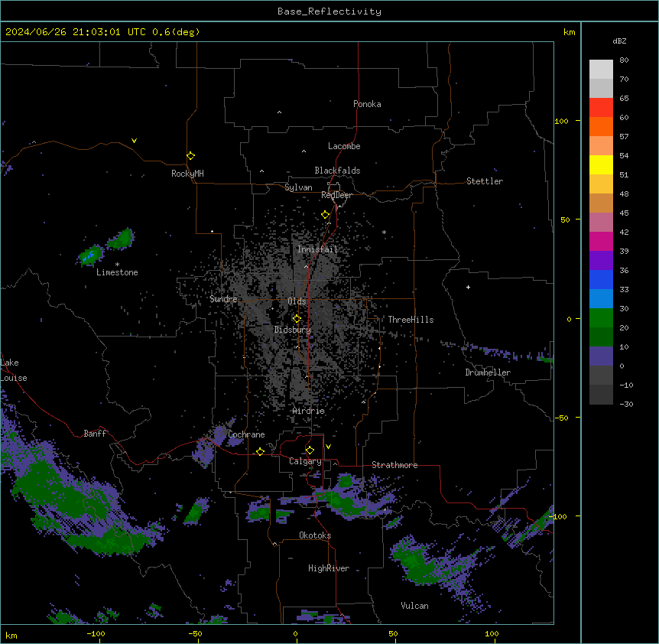This screenshot has width=659, height=644.
Task: Click the km label at top-right of map
Action: coord(569,32)
